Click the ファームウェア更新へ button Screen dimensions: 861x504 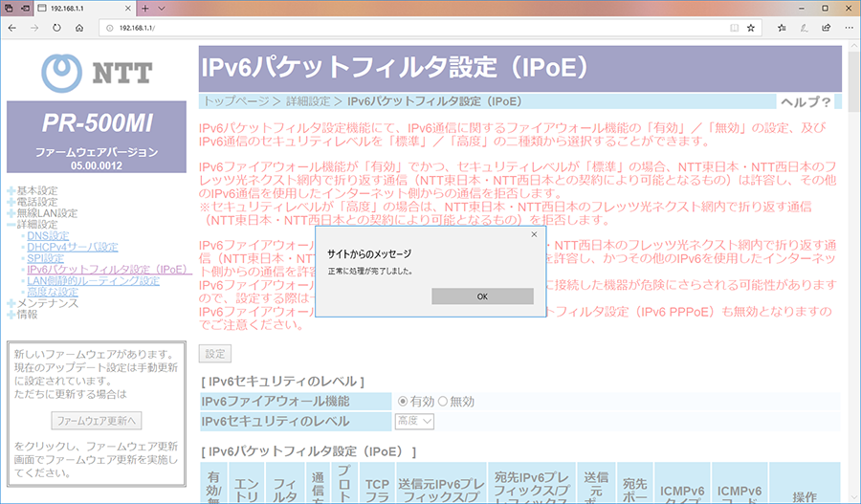click(x=97, y=421)
